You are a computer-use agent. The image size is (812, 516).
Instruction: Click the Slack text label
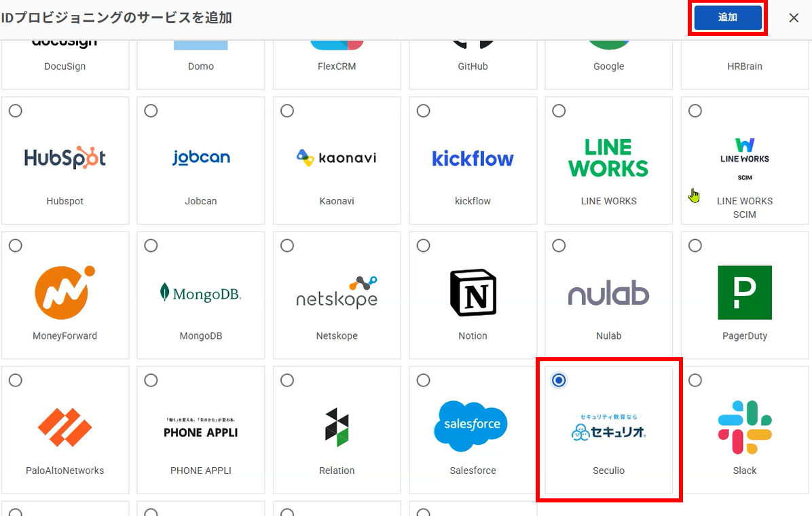(x=745, y=471)
